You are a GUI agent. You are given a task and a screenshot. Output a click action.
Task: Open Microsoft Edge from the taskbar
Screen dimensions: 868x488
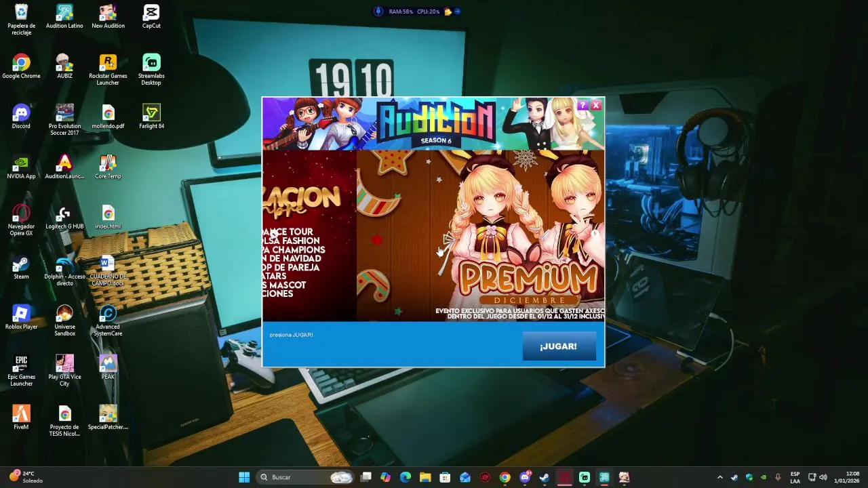coord(406,477)
